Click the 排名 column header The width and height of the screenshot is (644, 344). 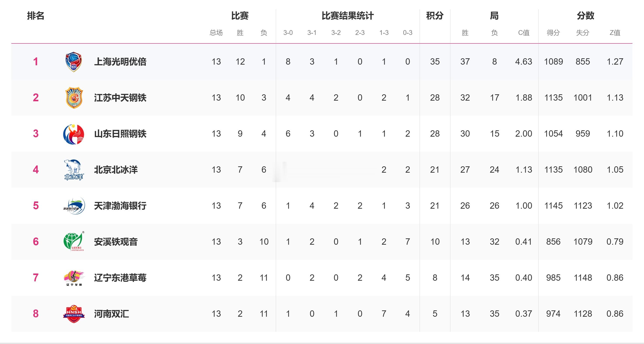(36, 16)
